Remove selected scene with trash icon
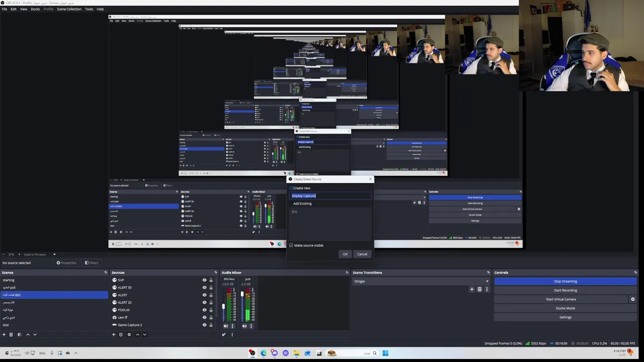Screen dimensions: 644x362 tap(11, 334)
